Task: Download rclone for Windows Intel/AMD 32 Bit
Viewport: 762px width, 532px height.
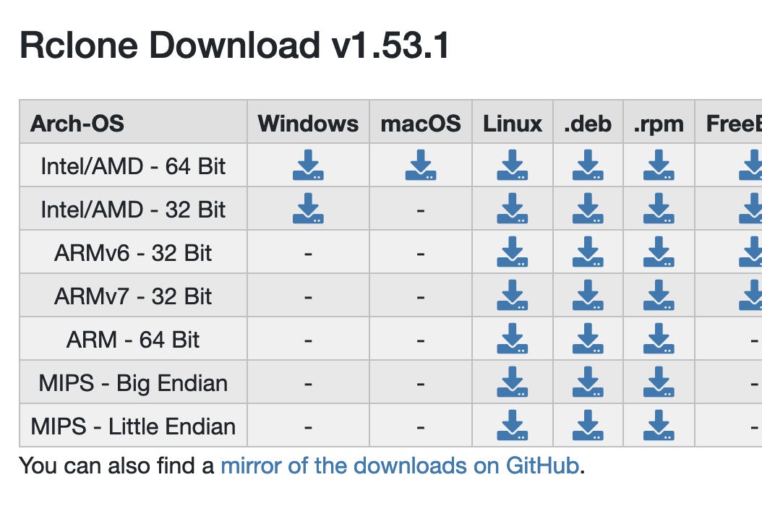Action: click(307, 209)
